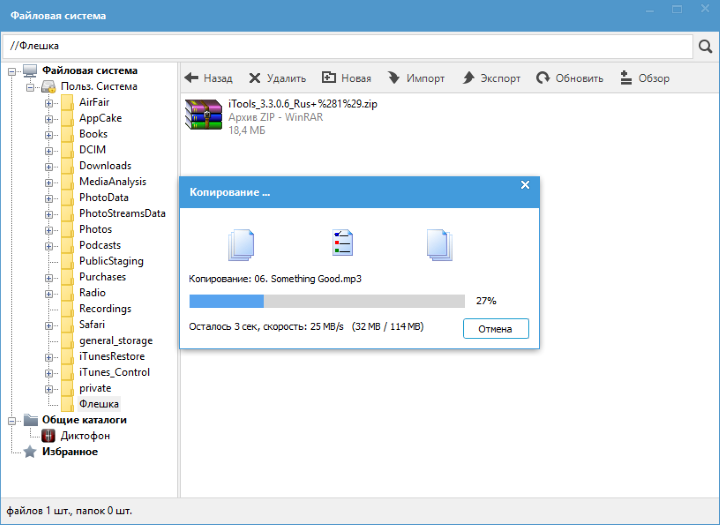Select Общие каталоги in the tree
The height and width of the screenshot is (525, 720).
click(84, 420)
